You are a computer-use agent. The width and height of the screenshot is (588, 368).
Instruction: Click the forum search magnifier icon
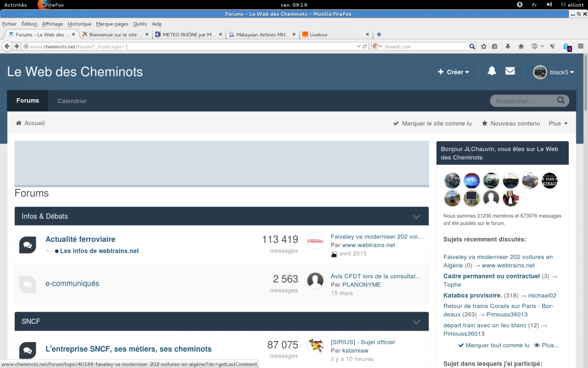click(561, 101)
